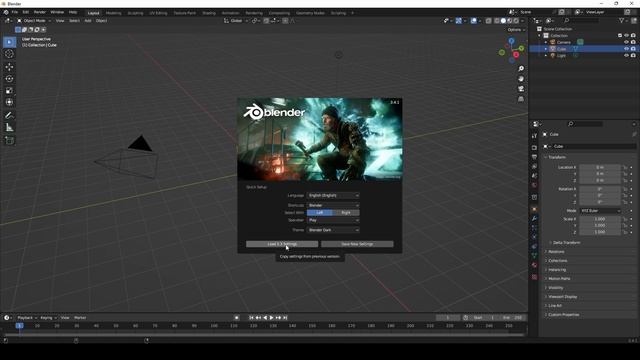
Task: Click Save New Settings button
Action: pyautogui.click(x=357, y=244)
